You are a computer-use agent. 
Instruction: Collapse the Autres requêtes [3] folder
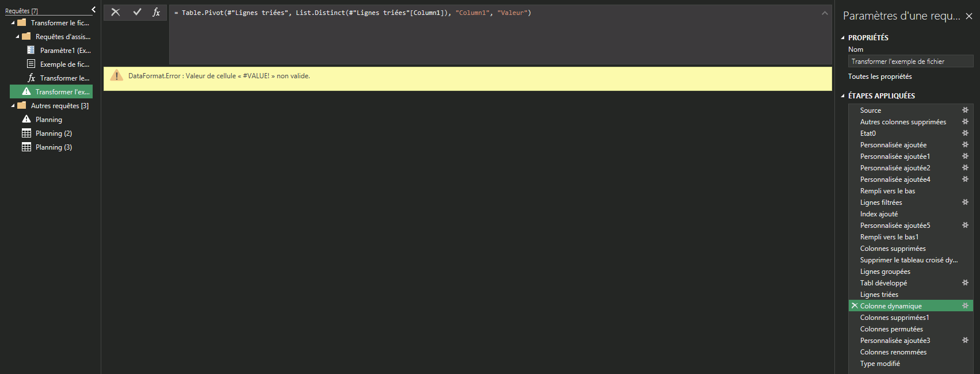pos(13,106)
